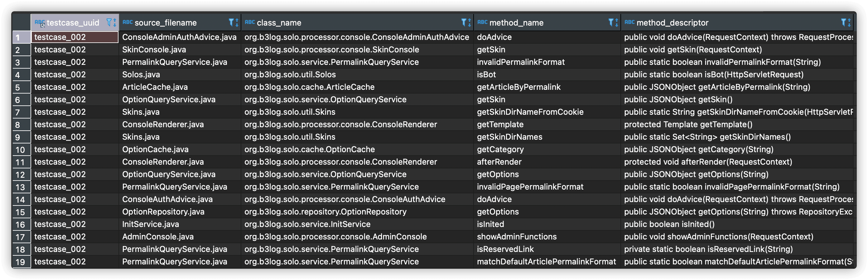Click cell matchDefaultArticlePermalinkFormat in method_name column
Screen dimensions: 868x280
click(x=547, y=262)
